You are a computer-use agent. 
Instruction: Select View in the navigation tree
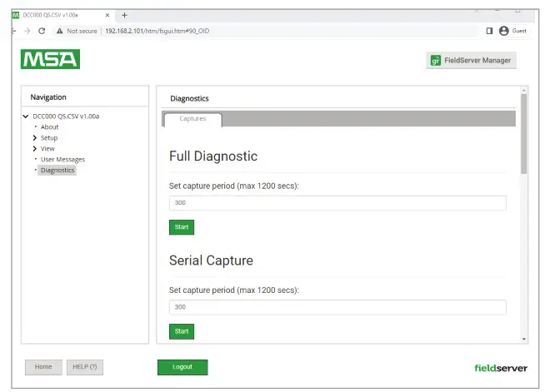tap(47, 148)
